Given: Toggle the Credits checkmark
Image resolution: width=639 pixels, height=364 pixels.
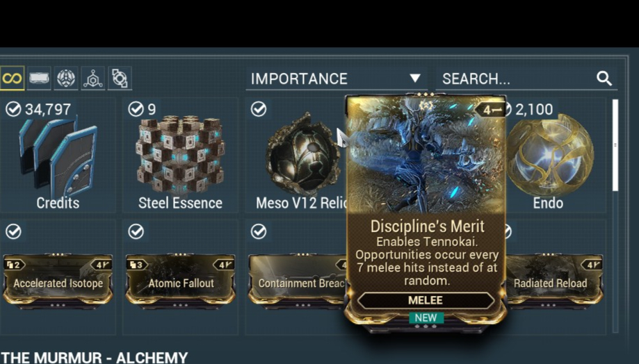Looking at the screenshot, I should pos(13,109).
